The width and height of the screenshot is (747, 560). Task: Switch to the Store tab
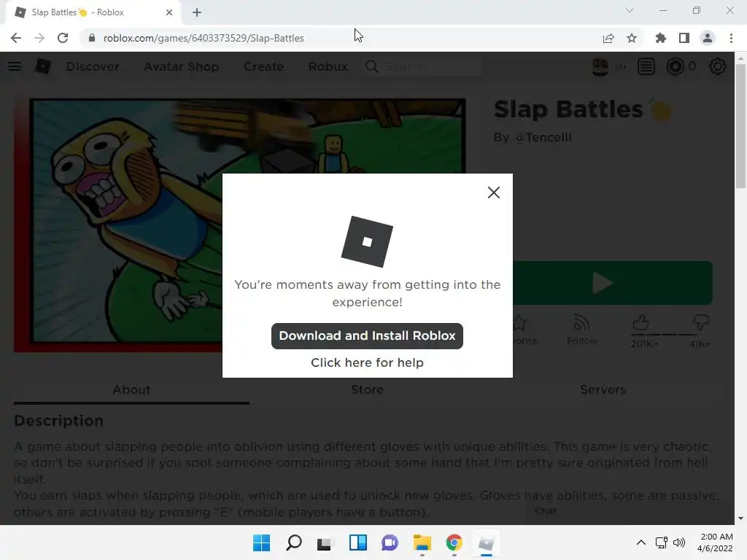coord(367,389)
